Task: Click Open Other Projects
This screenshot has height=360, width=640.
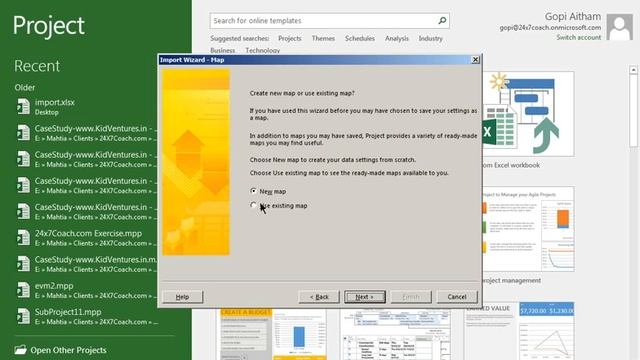Action: [x=68, y=350]
